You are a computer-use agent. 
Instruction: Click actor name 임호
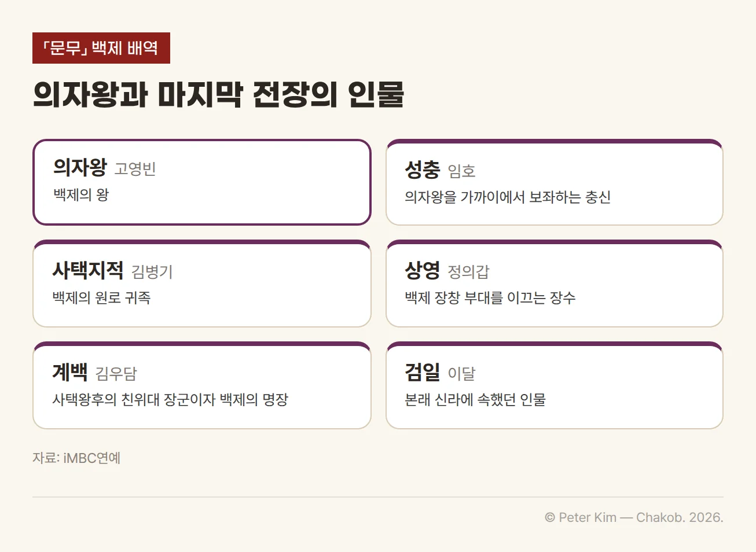click(x=462, y=171)
